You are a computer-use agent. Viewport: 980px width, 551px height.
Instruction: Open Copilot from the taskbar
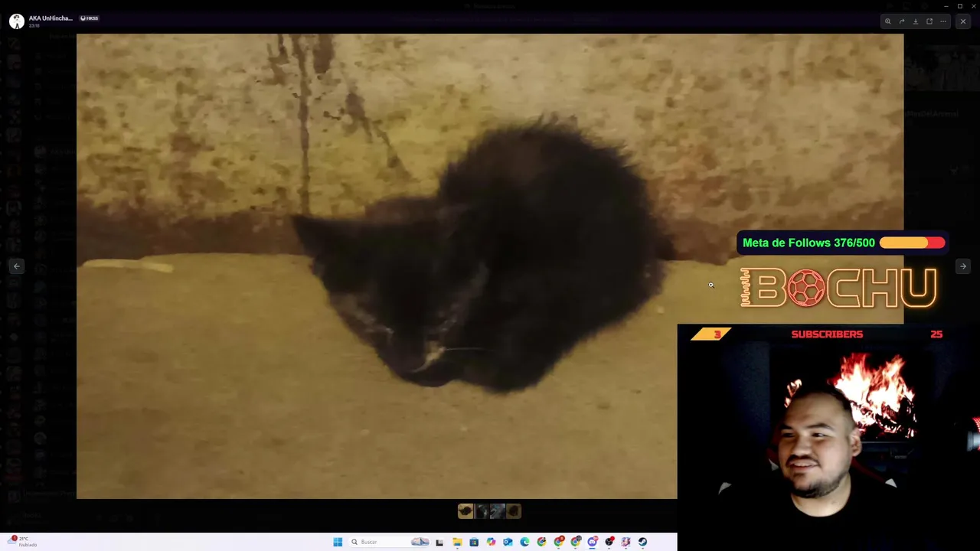[x=491, y=542]
